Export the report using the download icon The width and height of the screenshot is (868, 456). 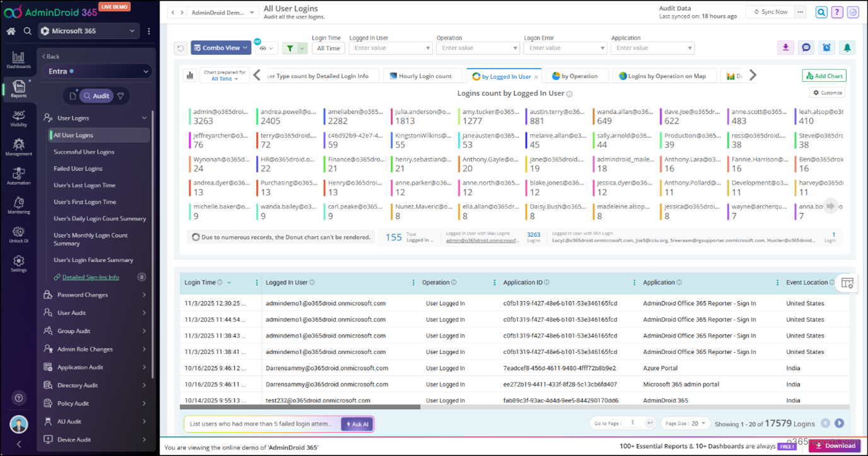[x=785, y=47]
